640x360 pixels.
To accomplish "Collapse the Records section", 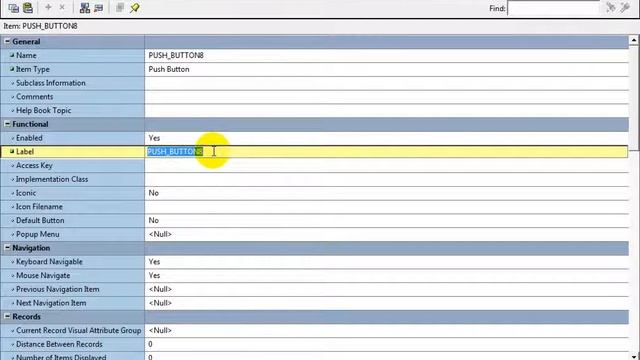I will click(x=7, y=316).
